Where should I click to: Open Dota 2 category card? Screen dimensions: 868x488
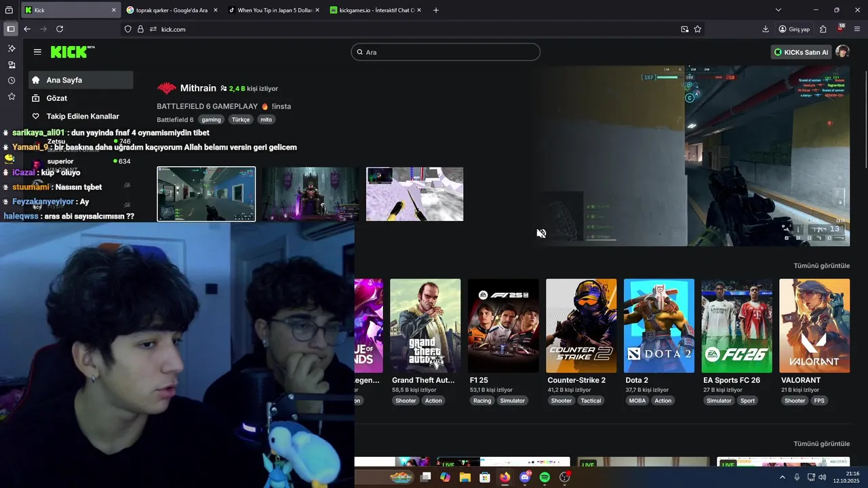tap(659, 326)
